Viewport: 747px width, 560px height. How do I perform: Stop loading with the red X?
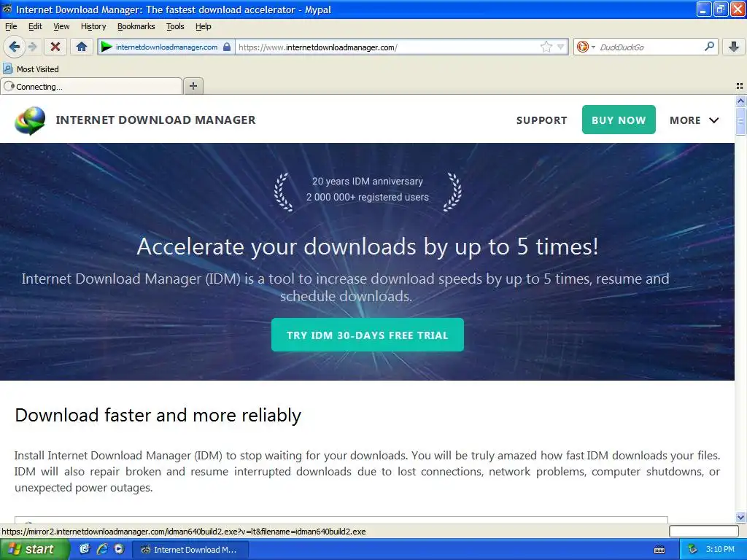click(55, 47)
